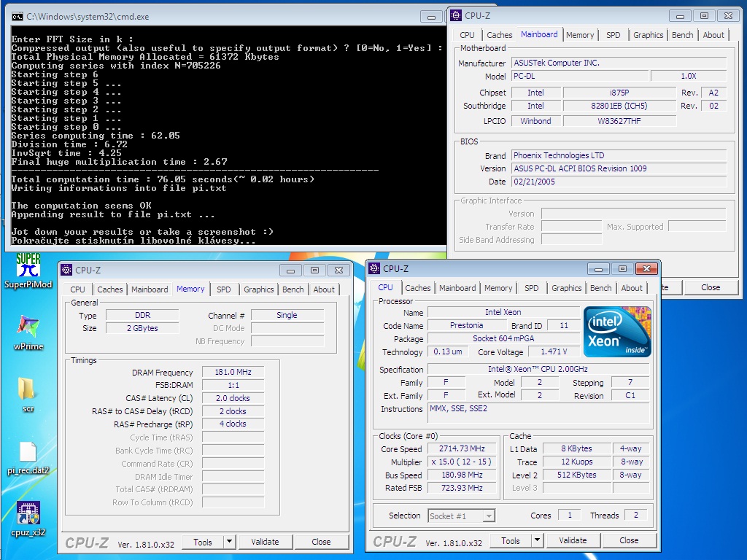Click Tools button in Memory window
This screenshot has height=560, width=747.
[203, 542]
